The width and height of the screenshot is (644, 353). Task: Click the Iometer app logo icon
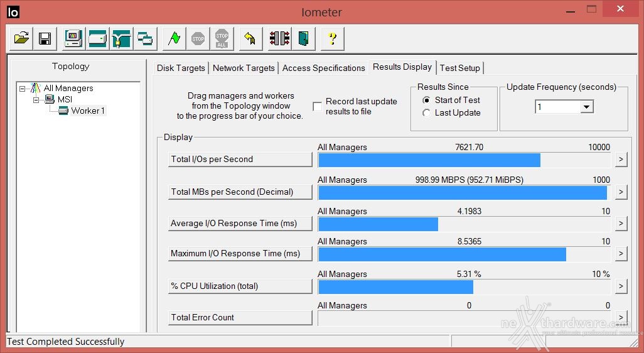tap(13, 13)
